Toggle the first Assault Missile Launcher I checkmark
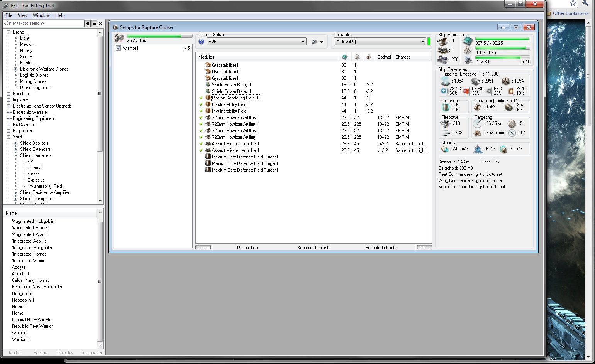The width and height of the screenshot is (595, 364). (201, 144)
